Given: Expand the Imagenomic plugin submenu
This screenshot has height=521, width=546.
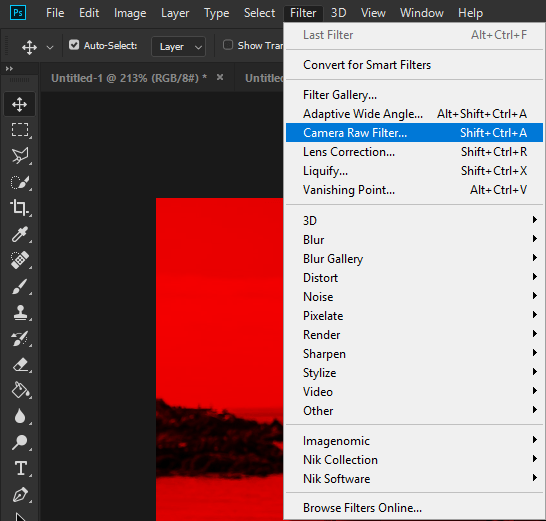Looking at the screenshot, I should [414, 441].
